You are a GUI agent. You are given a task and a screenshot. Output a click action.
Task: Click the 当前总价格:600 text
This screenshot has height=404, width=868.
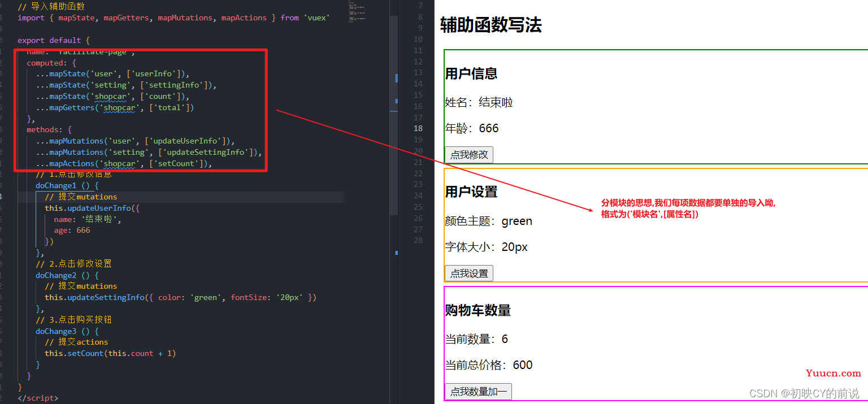coord(489,365)
